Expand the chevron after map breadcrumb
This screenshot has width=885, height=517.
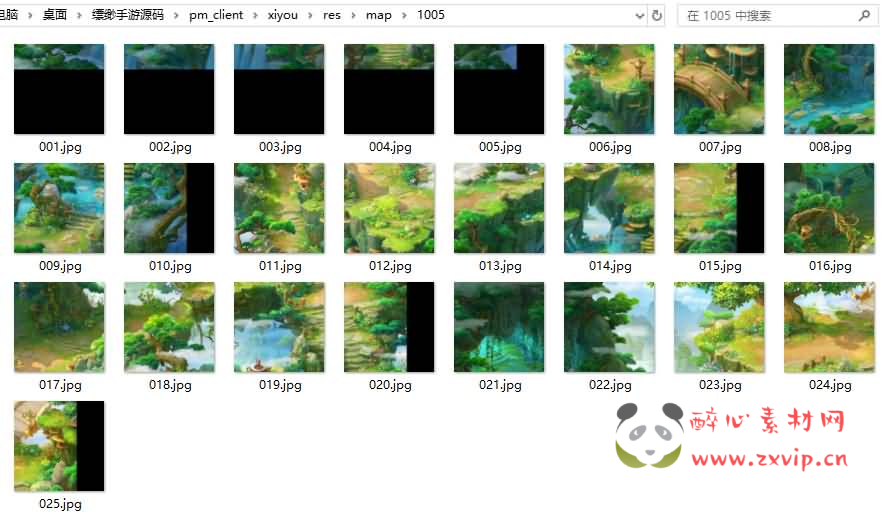(x=404, y=16)
